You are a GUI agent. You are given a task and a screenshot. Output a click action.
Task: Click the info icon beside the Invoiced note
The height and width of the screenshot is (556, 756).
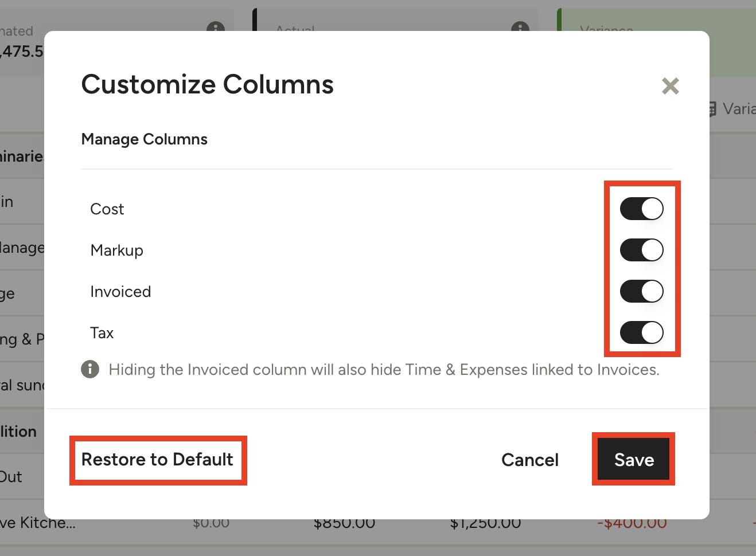(x=90, y=369)
